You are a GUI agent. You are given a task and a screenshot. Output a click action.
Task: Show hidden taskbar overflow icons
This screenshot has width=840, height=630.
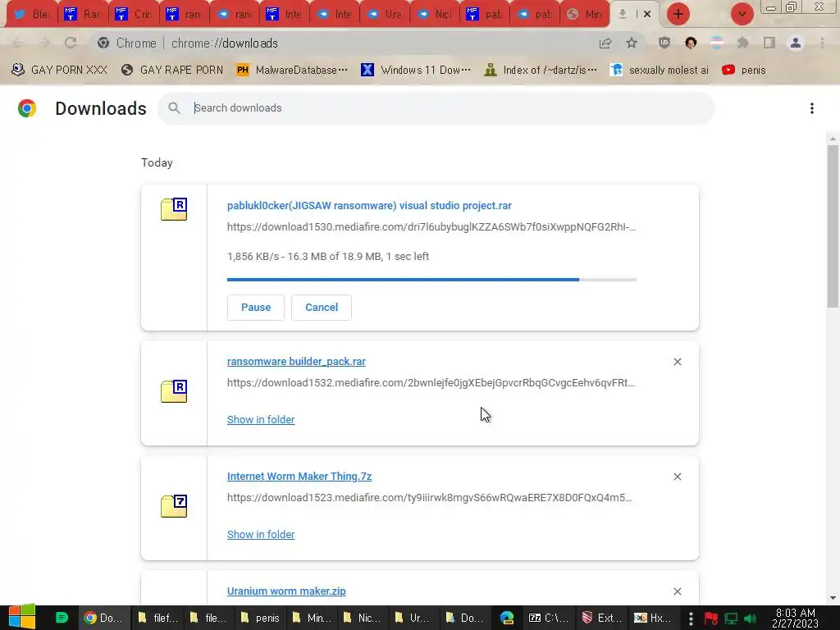[x=691, y=619]
